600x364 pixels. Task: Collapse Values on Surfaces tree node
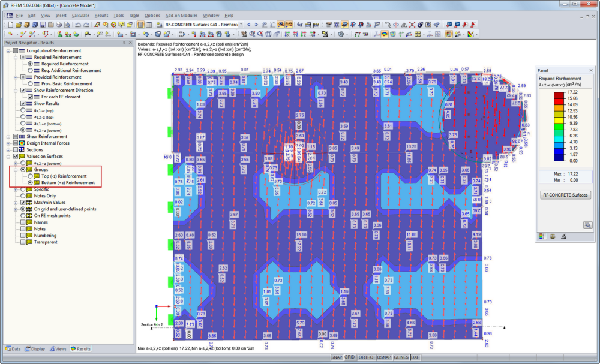tap(8, 157)
